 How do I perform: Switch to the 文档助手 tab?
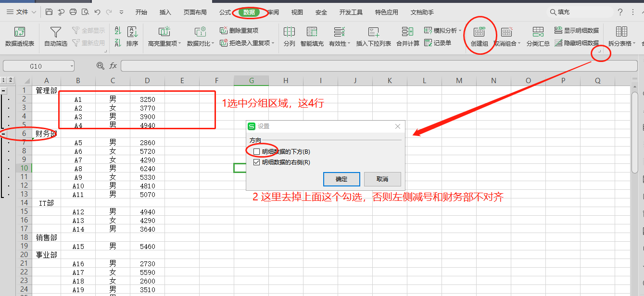pyautogui.click(x=422, y=12)
